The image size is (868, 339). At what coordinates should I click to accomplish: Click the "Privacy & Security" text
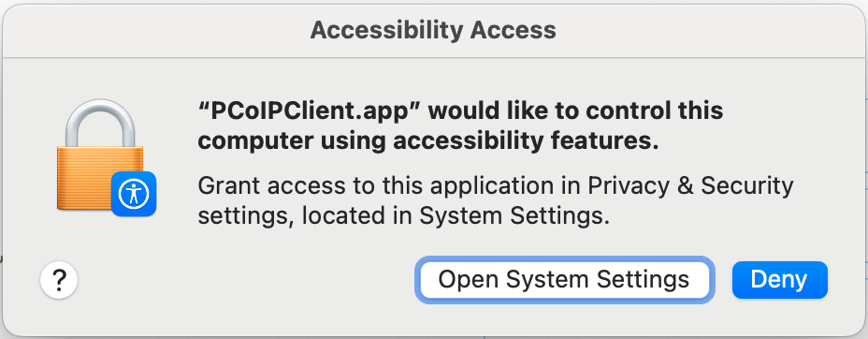pyautogui.click(x=690, y=185)
